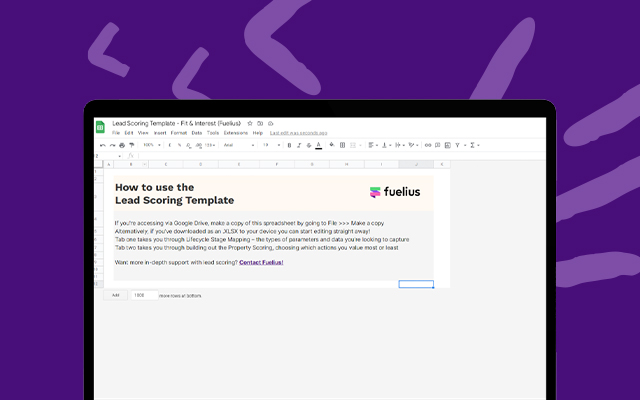Open the Format menu
The width and height of the screenshot is (640, 400).
(x=178, y=132)
